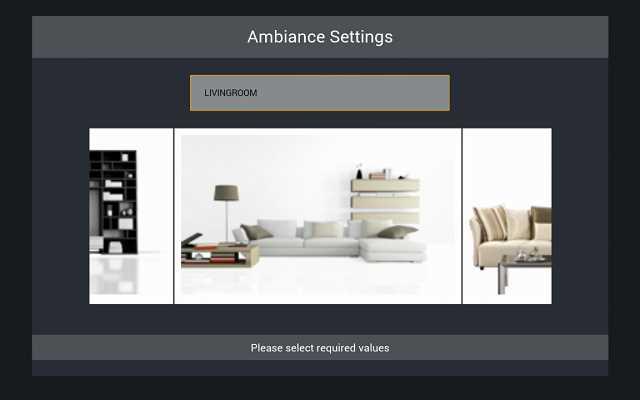This screenshot has height=400, width=640.
Task: Click the wooden coffee table with red books
Action: pos(220,250)
